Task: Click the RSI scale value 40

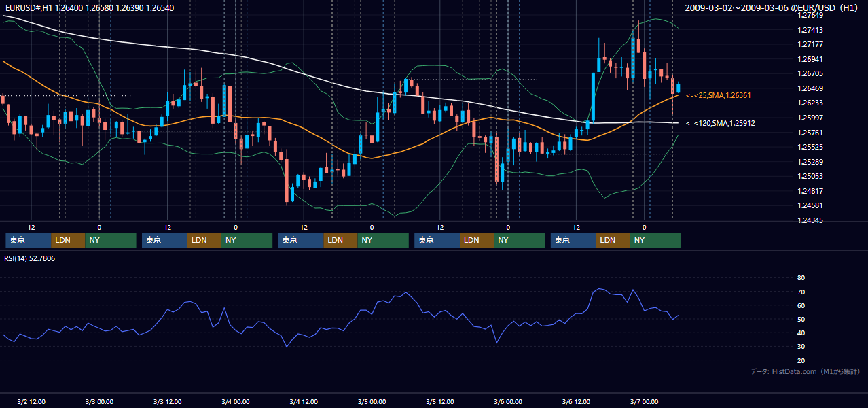Action: click(801, 333)
